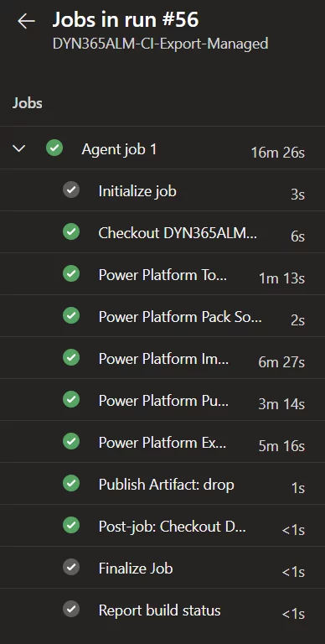
Task: Click the status icon of Power Platform To...
Action: pyautogui.click(x=71, y=274)
